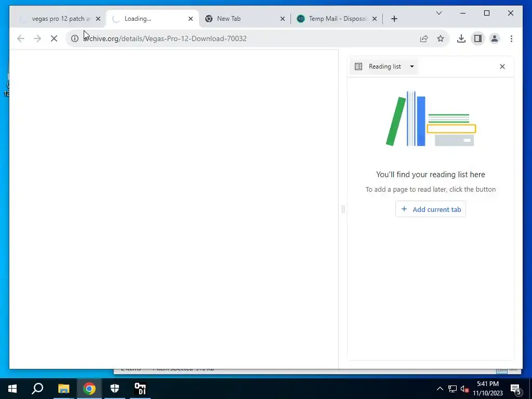The image size is (532, 399).
Task: Open the Reading list dropdown
Action: [384, 66]
